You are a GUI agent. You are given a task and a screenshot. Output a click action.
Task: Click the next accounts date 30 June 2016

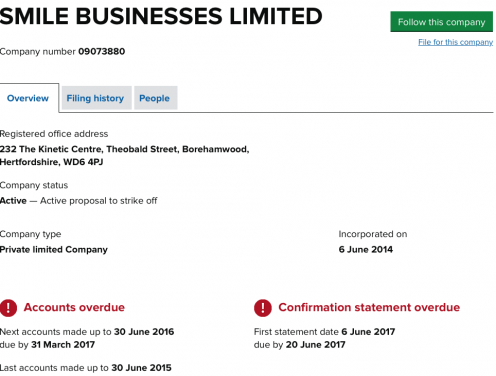tap(144, 332)
